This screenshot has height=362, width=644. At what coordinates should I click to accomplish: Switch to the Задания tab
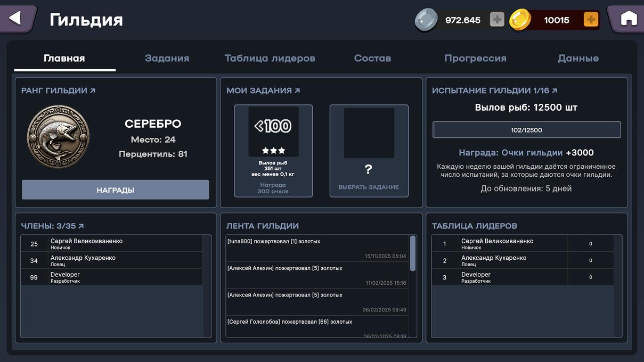click(167, 59)
